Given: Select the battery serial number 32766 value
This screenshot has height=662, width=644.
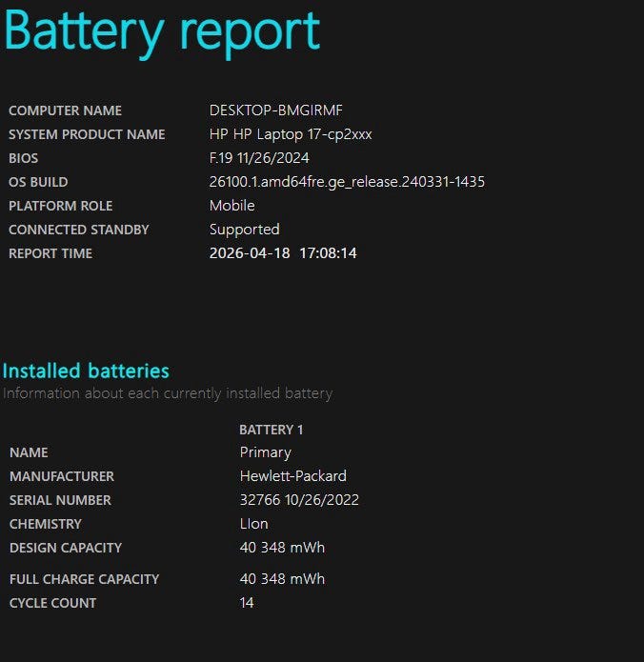Looking at the screenshot, I should [x=299, y=500].
